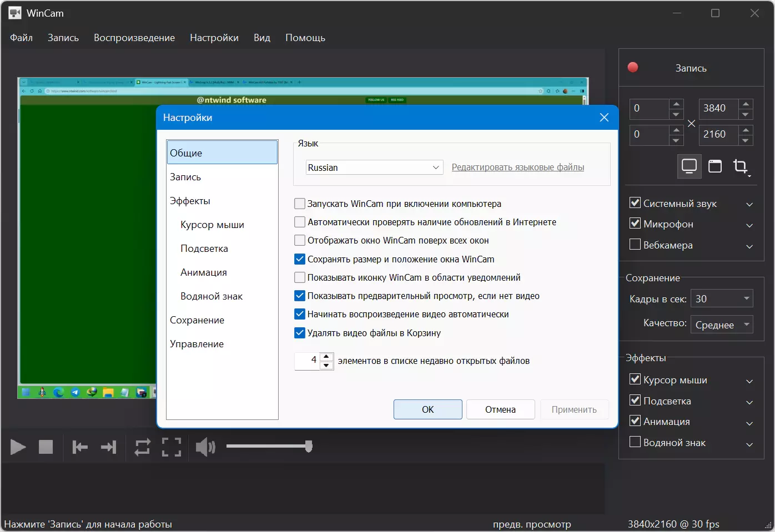This screenshot has height=532, width=775.
Task: Expand Системный звук options chevron
Action: [x=749, y=205]
